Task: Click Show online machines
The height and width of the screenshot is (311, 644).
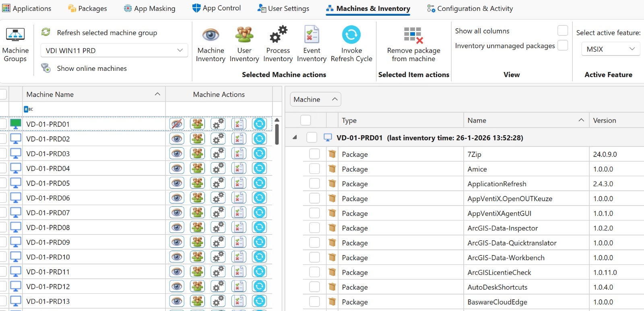Action: (x=92, y=68)
